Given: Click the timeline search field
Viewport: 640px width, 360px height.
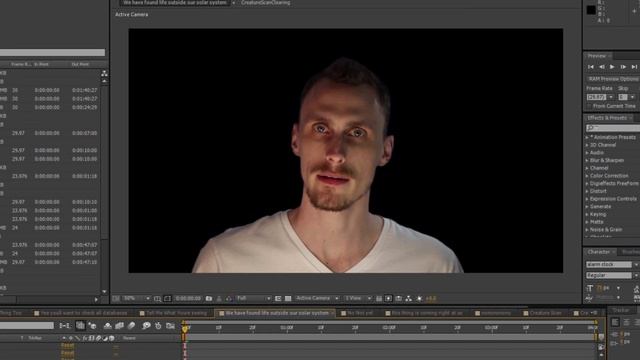Looking at the screenshot, I should 27,326.
